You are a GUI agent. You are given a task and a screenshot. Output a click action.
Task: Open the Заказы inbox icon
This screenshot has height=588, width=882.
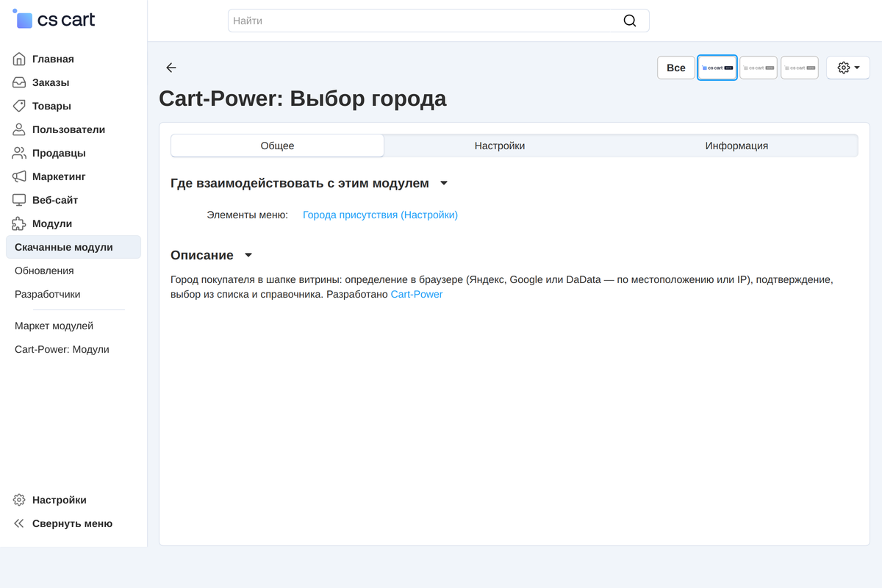coord(19,82)
